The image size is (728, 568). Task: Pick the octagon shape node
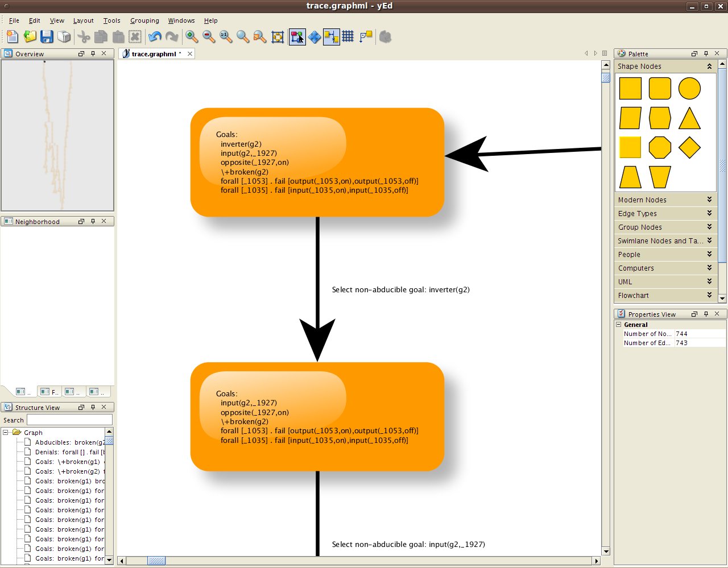(x=660, y=148)
